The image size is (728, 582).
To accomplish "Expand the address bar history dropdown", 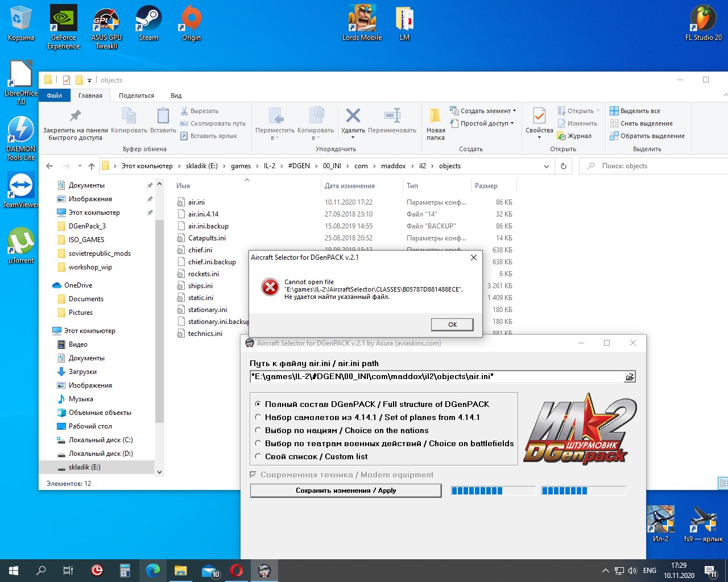I will tap(547, 166).
